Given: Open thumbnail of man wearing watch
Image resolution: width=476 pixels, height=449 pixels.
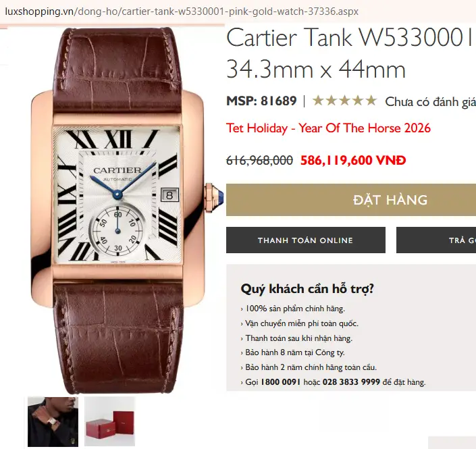Looking at the screenshot, I should [x=53, y=421].
